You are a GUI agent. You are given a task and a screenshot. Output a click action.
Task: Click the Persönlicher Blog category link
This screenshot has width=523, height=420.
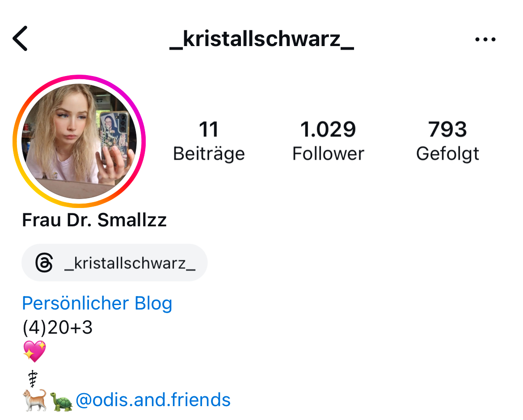point(97,303)
